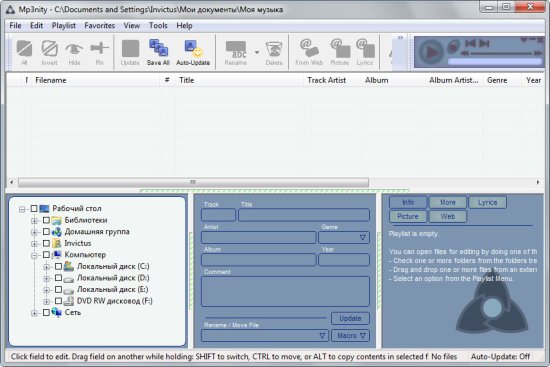Click the Title input field
This screenshot has height=367, width=550.
tap(304, 215)
